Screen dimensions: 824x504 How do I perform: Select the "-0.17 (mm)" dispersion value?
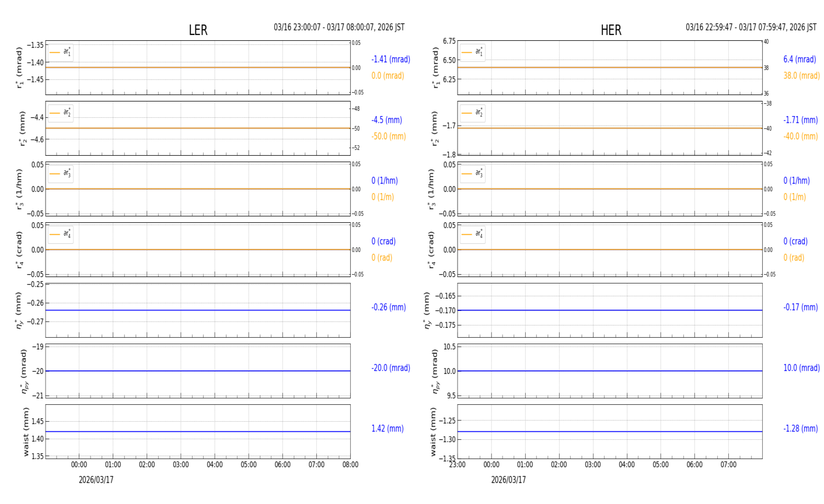click(801, 307)
